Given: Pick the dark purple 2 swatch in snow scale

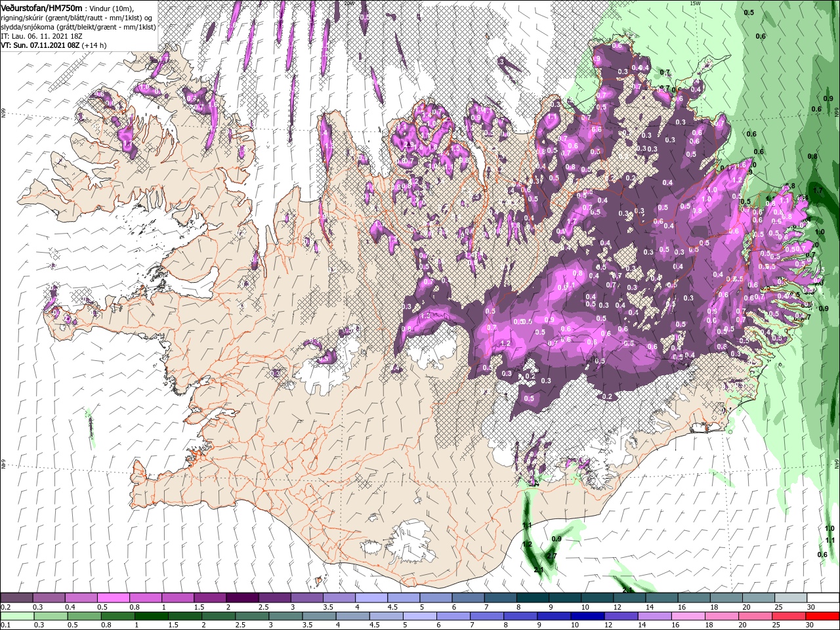Looking at the screenshot, I should pyautogui.click(x=242, y=598).
